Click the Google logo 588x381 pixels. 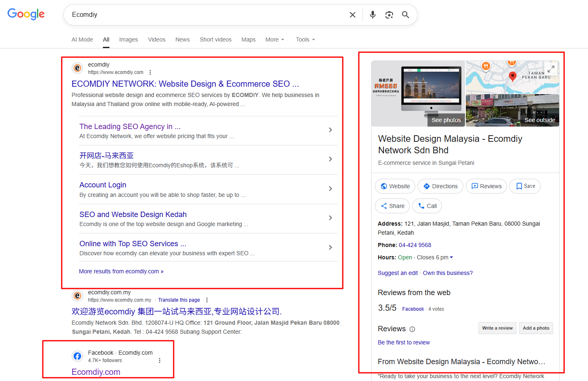click(26, 14)
